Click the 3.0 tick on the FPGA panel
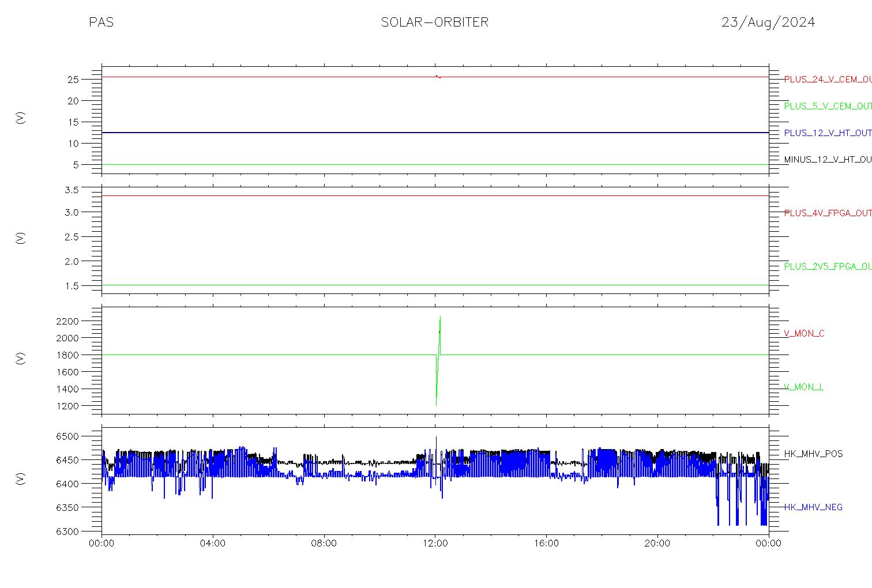872x588 pixels. click(x=71, y=212)
